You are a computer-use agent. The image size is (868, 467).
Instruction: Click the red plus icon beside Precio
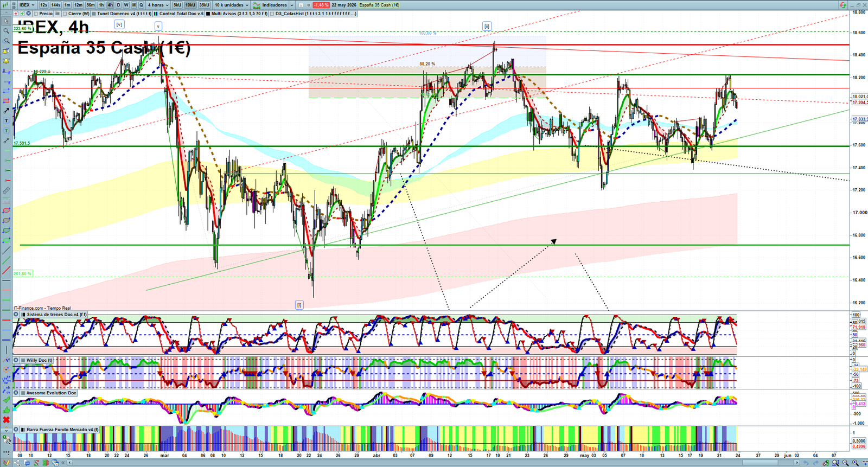(16, 14)
